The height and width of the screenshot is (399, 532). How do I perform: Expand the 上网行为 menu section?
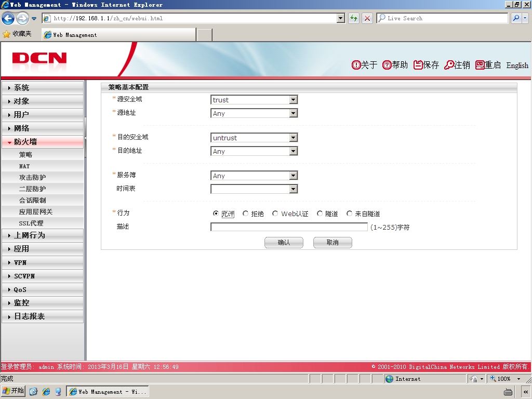point(43,235)
